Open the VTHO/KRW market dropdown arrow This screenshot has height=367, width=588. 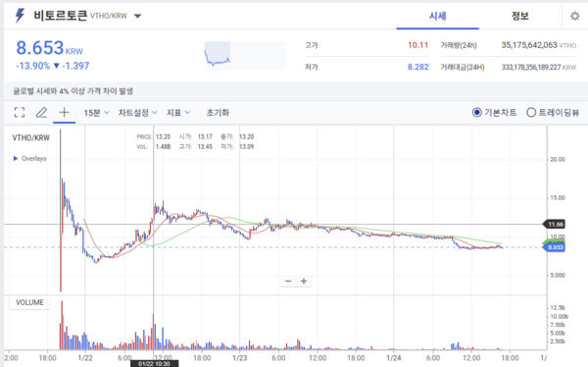(x=137, y=16)
